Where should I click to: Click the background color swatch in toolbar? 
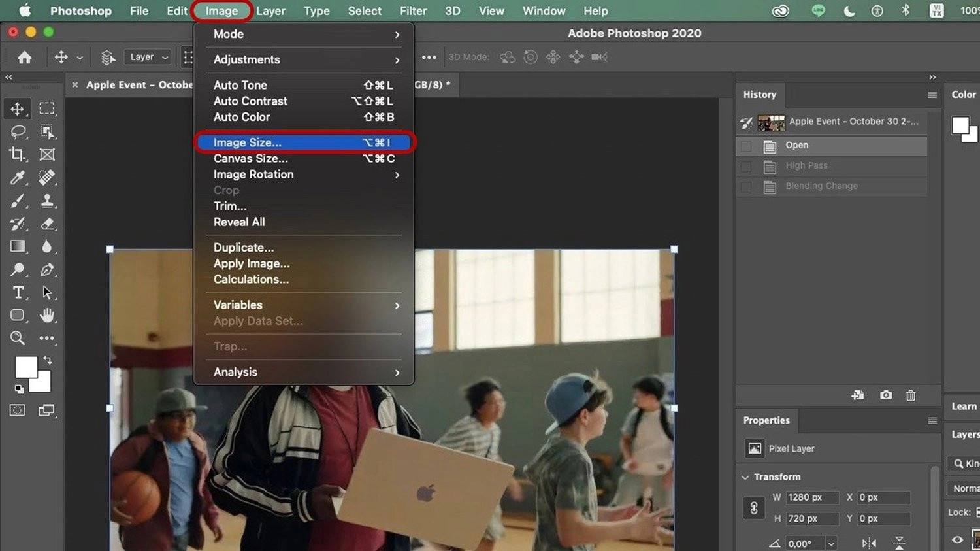pyautogui.click(x=43, y=384)
